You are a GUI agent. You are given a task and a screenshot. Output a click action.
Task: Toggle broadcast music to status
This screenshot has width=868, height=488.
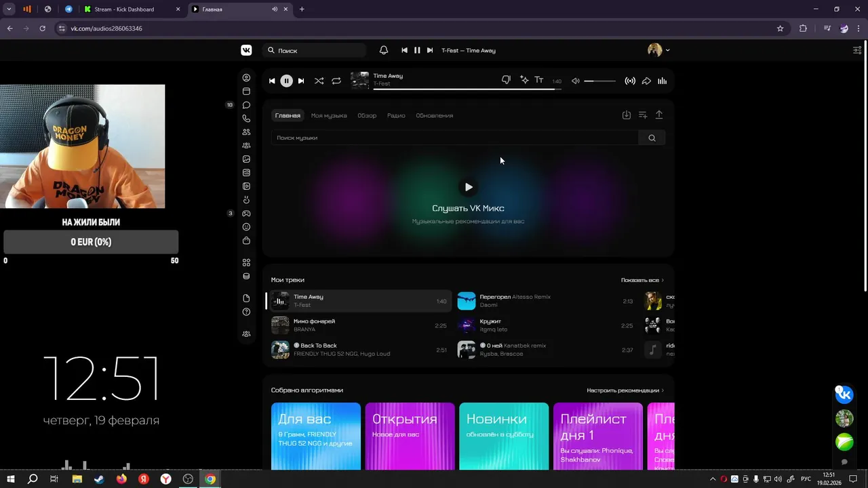[x=630, y=81]
